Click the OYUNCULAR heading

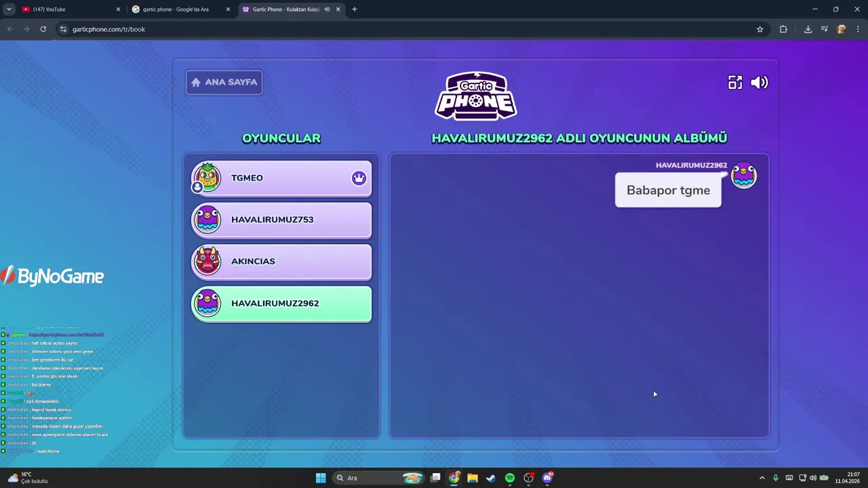(x=281, y=138)
